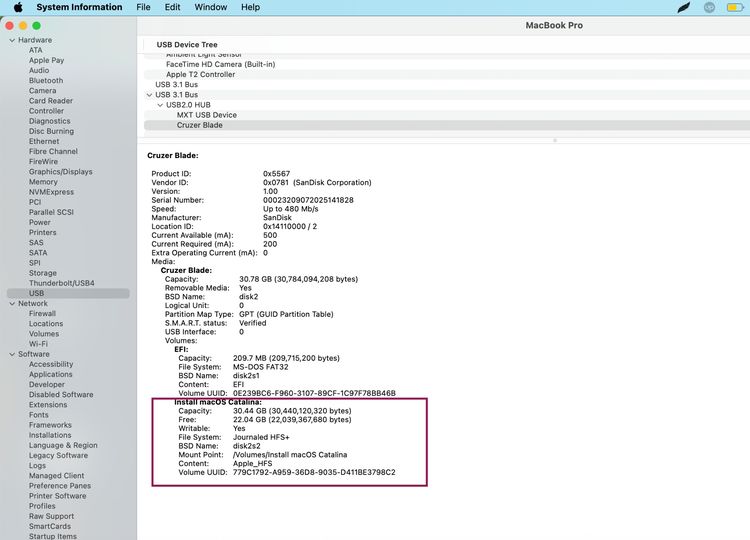Select Cruzer Blade in USB tree
750x540 pixels.
click(x=446, y=125)
